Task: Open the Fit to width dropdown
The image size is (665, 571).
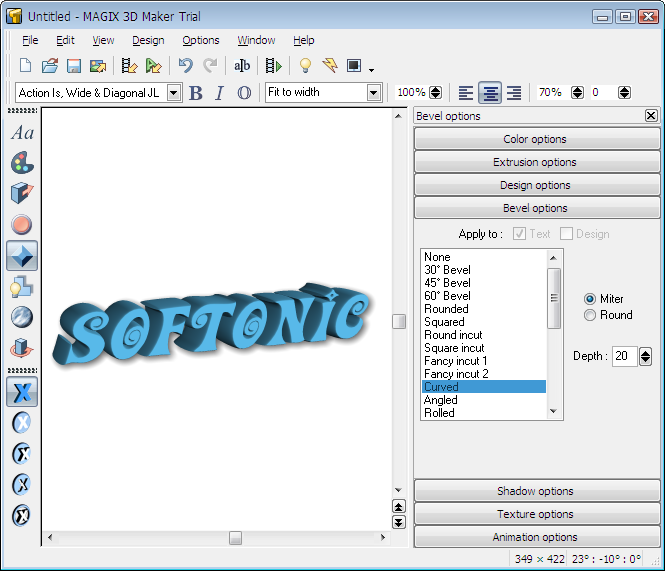Action: click(373, 92)
